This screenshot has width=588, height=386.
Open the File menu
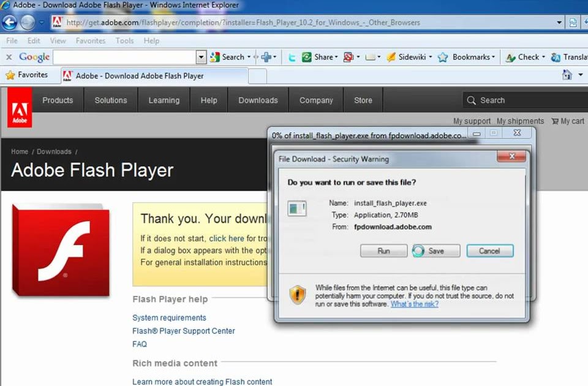(12, 40)
